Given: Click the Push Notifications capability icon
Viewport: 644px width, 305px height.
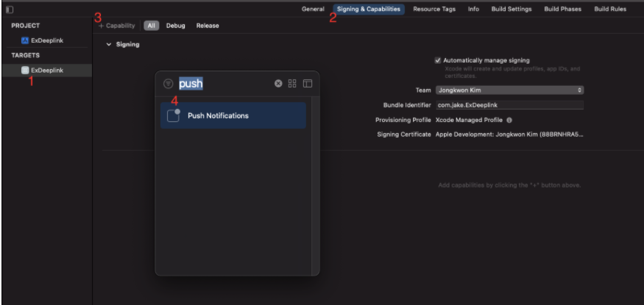Looking at the screenshot, I should (173, 115).
